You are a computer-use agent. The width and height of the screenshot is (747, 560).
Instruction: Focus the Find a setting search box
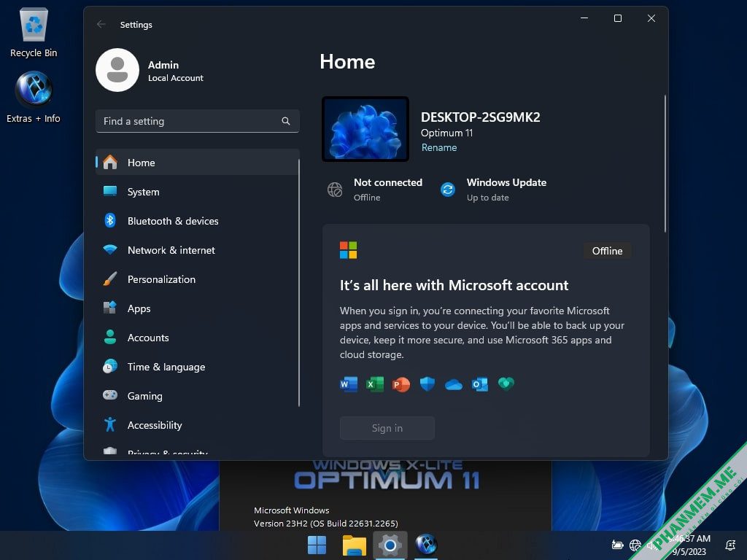pyautogui.click(x=197, y=122)
